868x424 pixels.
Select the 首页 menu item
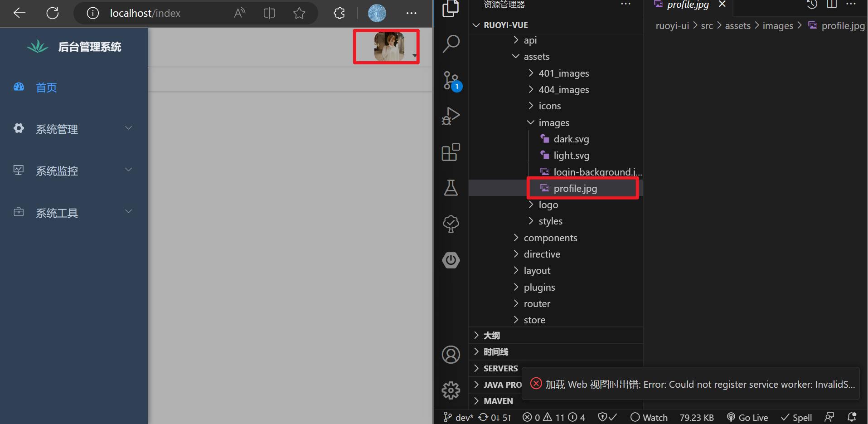tap(46, 88)
